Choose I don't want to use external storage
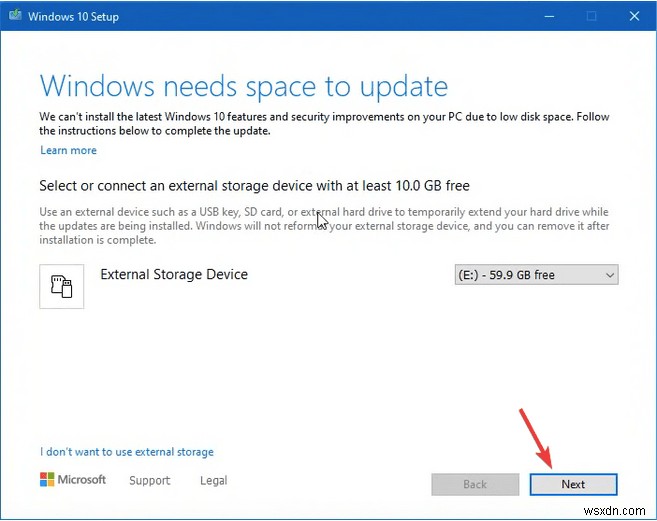This screenshot has width=657, height=521. click(127, 452)
